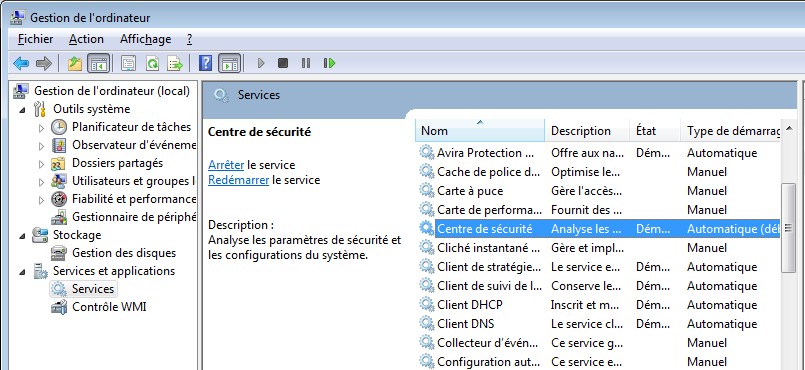Screen dimensions: 805x370
Task: Click the Start service play icon
Action: click(x=261, y=63)
